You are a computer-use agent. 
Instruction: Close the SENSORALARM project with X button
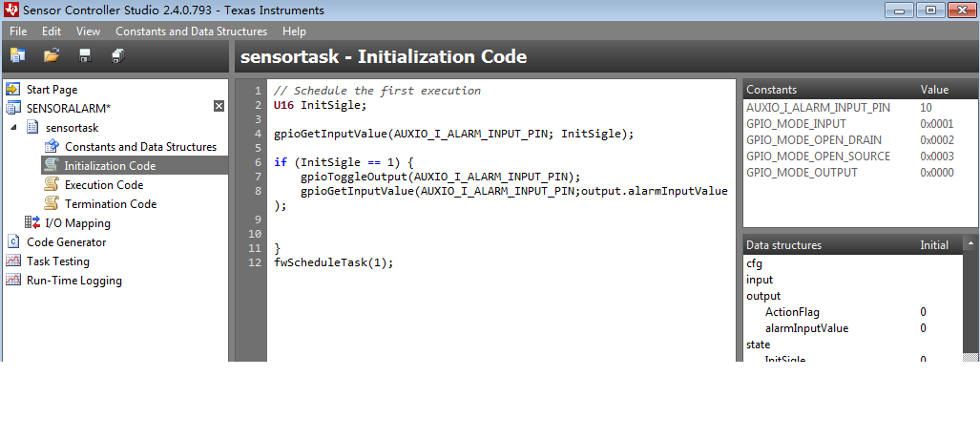[x=219, y=106]
